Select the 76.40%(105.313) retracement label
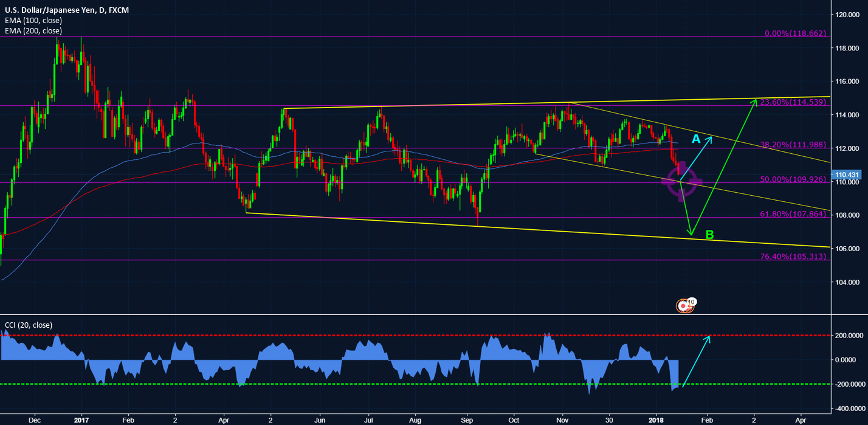 click(793, 257)
